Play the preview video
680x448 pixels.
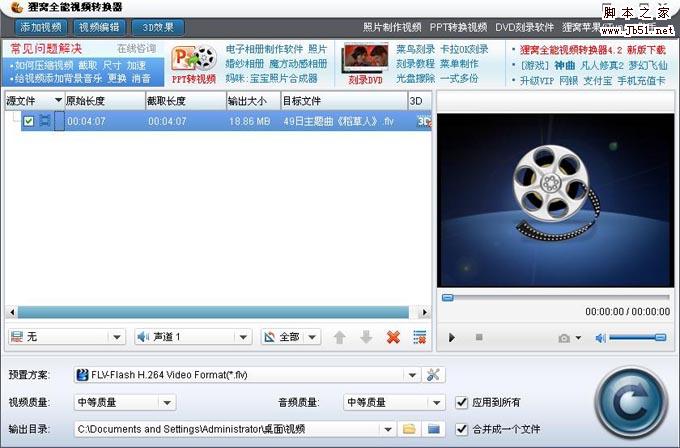pyautogui.click(x=452, y=337)
